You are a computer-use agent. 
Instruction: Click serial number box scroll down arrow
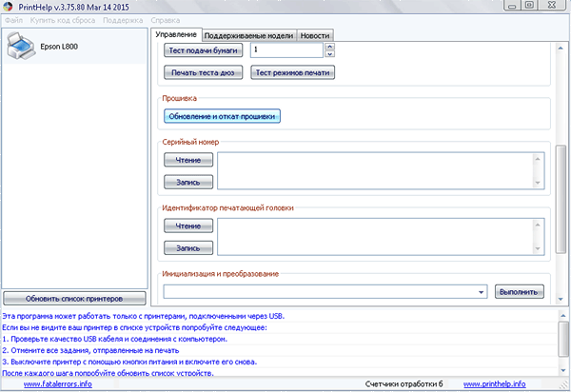tap(538, 183)
